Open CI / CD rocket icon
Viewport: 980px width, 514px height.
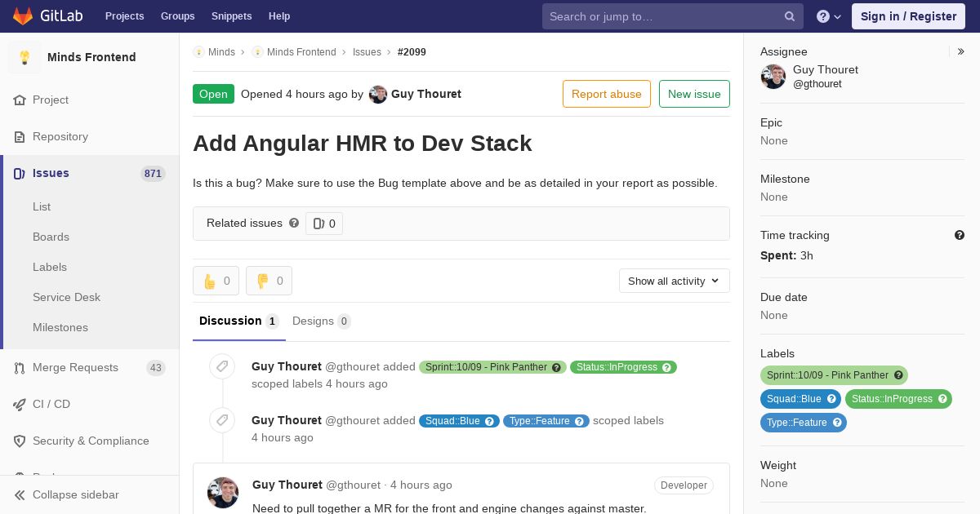(20, 405)
